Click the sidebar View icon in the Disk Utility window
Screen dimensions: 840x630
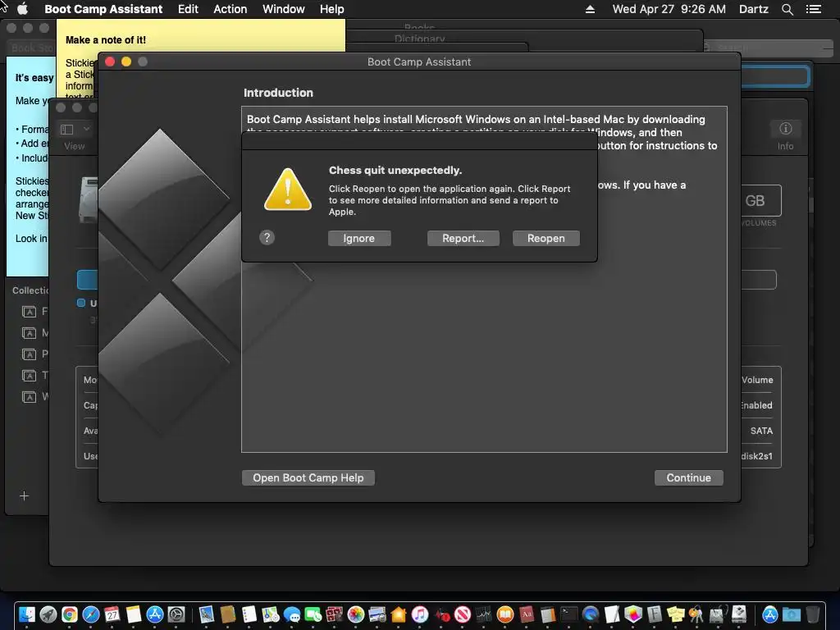click(67, 129)
